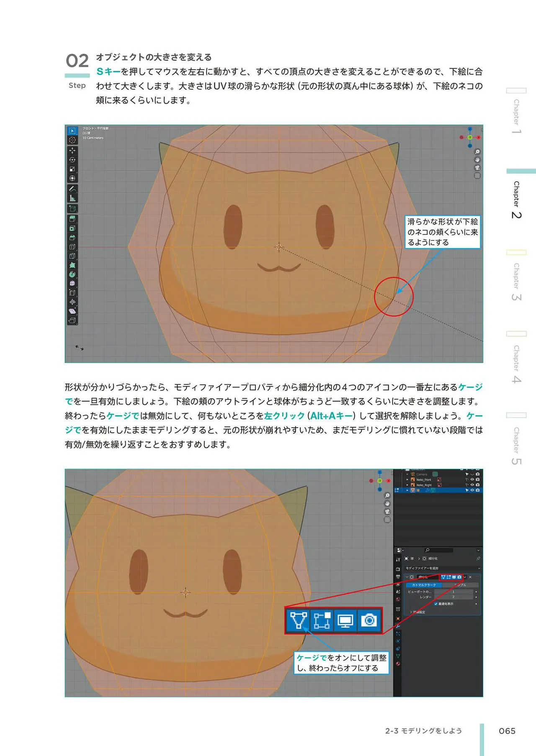
Task: Click the 細分化 modifier name field
Action: (x=428, y=577)
